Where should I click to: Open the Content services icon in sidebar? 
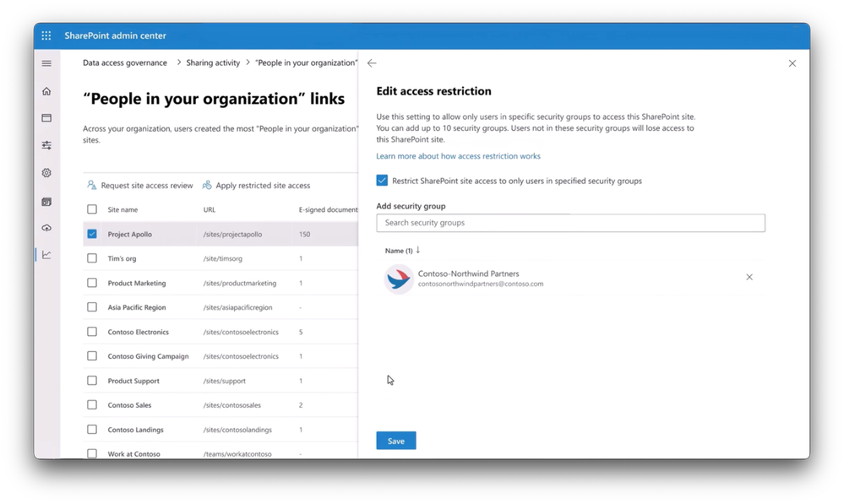[46, 202]
